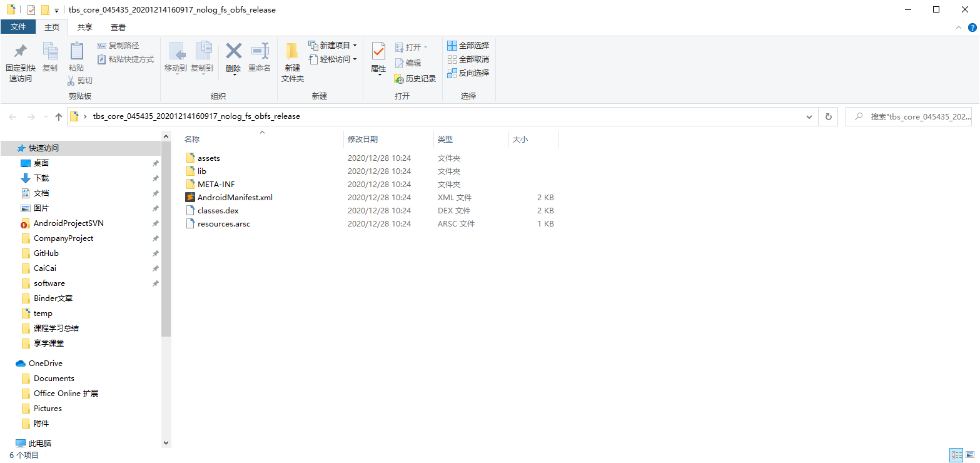Click the Refresh button
Viewport: 980px width, 463px height.
coord(829,116)
